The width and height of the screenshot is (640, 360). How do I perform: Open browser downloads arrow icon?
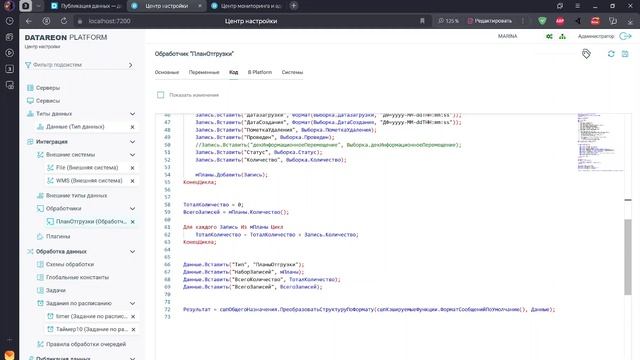coord(631,21)
